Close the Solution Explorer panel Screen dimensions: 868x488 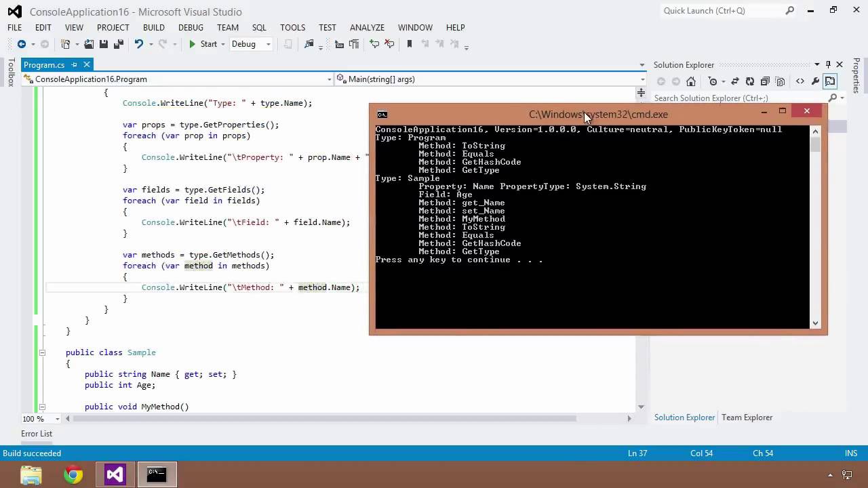[840, 65]
